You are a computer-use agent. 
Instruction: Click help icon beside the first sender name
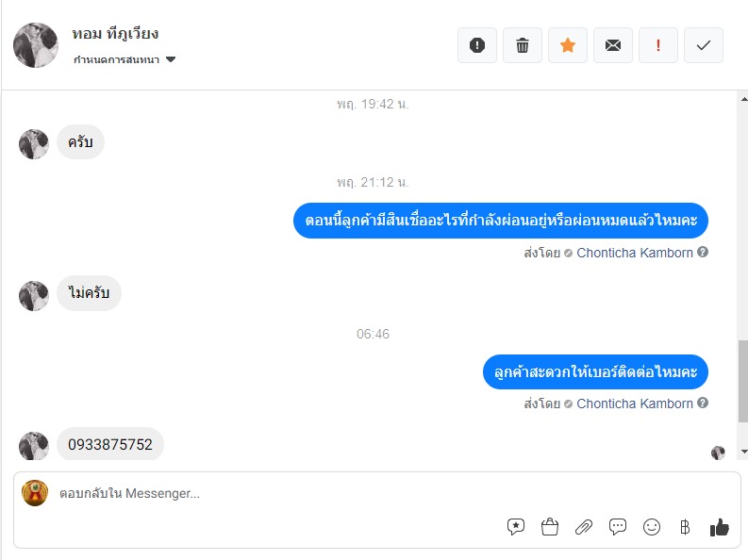tap(703, 253)
